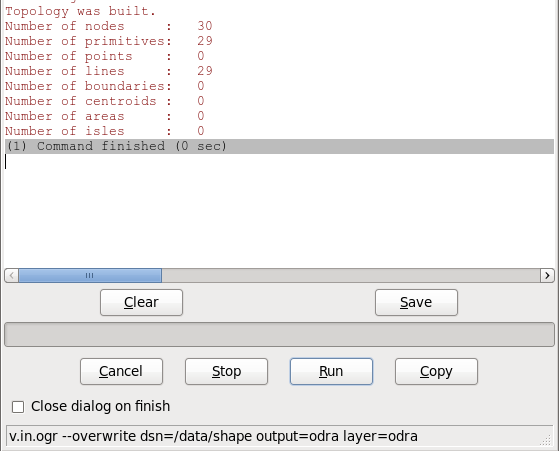Click the Clear button
This screenshot has height=451, width=559.
tap(141, 302)
